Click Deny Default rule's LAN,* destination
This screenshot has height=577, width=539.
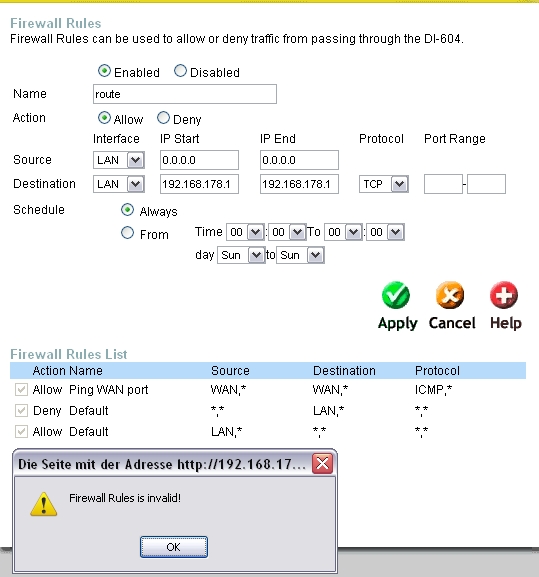pyautogui.click(x=329, y=410)
